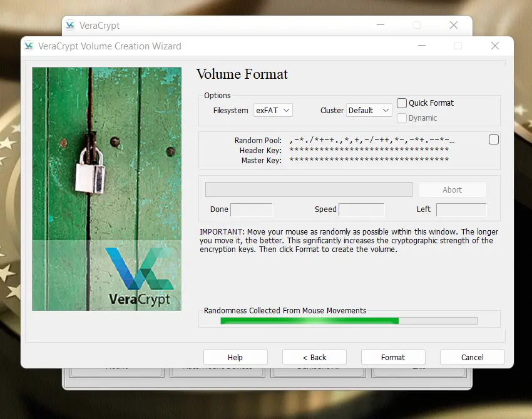Cancel the Volume Creation Wizard
This screenshot has height=419, width=532.
pos(472,357)
